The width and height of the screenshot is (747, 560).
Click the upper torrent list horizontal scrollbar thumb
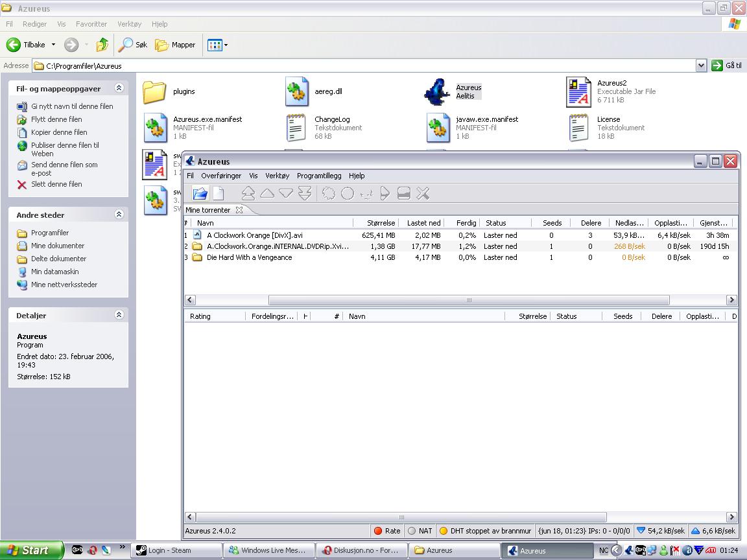(x=469, y=300)
